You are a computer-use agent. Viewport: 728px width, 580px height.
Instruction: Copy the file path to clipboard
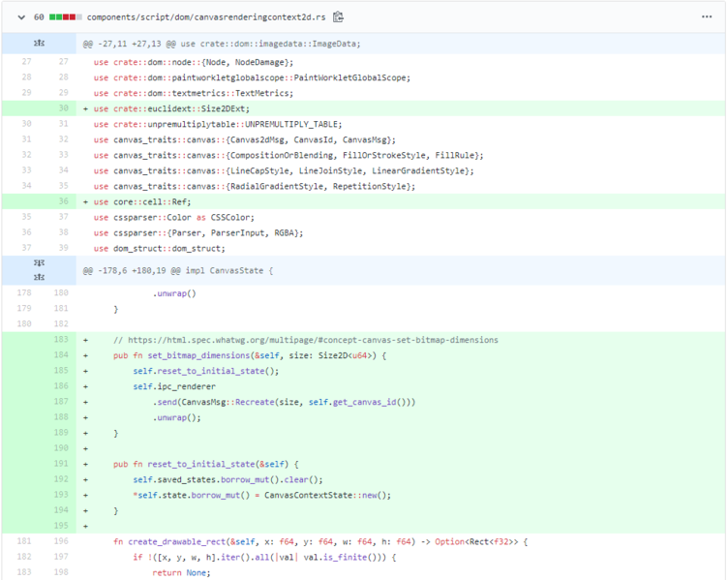tap(338, 17)
